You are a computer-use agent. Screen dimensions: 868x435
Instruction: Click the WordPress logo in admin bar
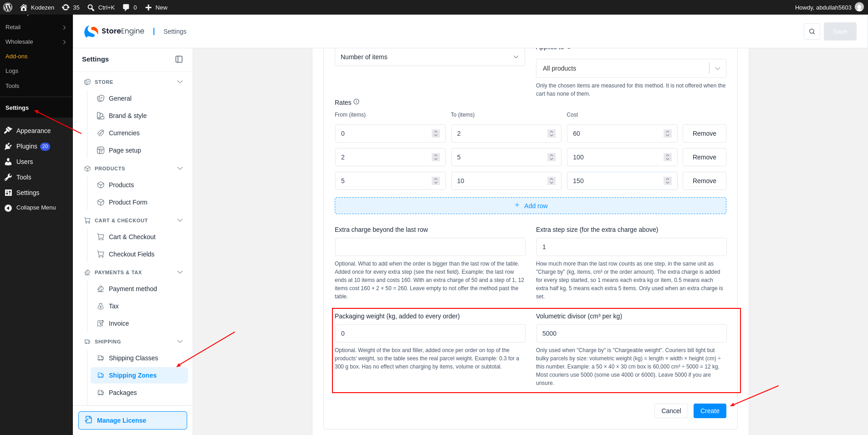8,7
